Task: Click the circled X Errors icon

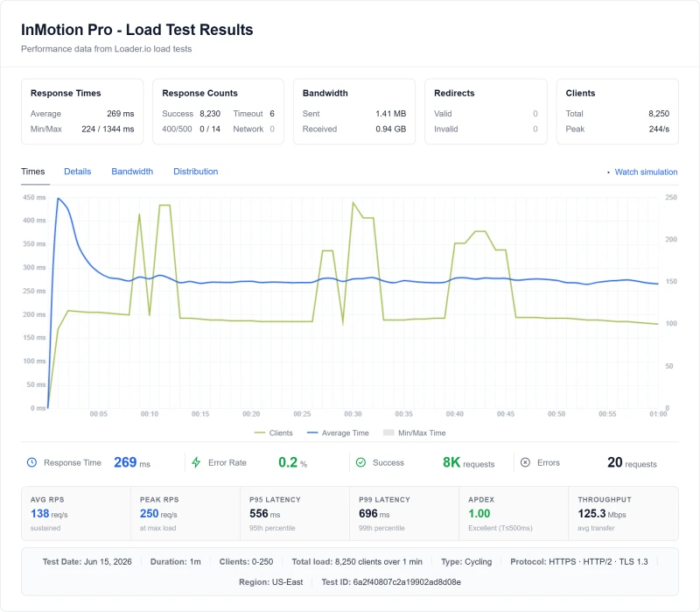Action: tap(526, 462)
